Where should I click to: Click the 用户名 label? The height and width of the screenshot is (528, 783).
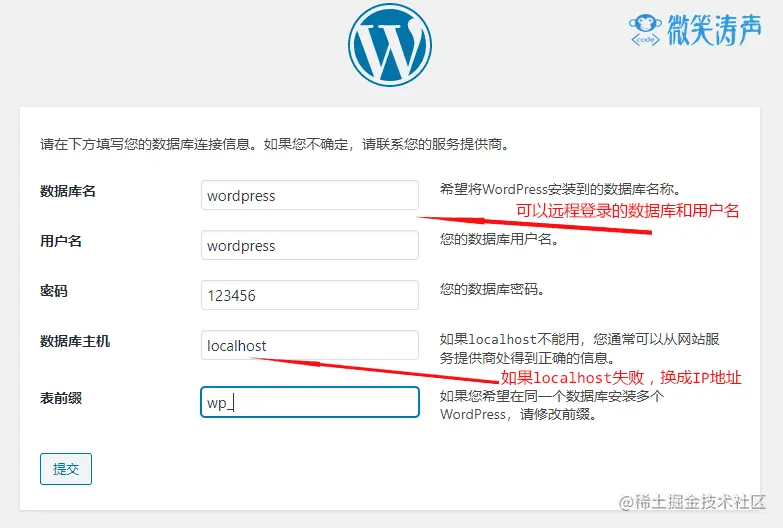click(x=61, y=241)
